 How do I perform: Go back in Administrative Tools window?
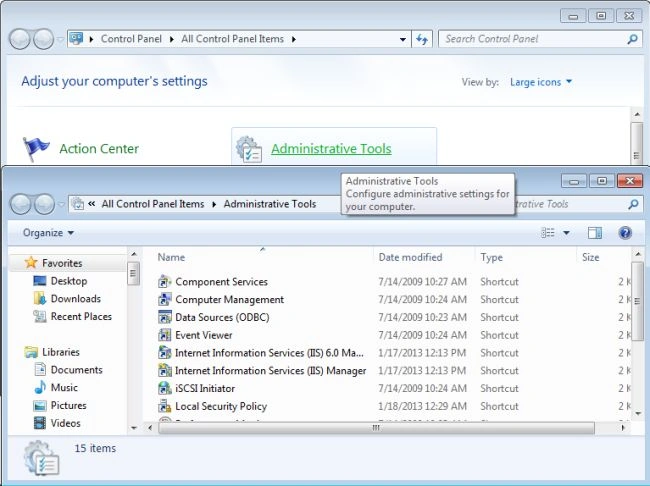click(20, 204)
